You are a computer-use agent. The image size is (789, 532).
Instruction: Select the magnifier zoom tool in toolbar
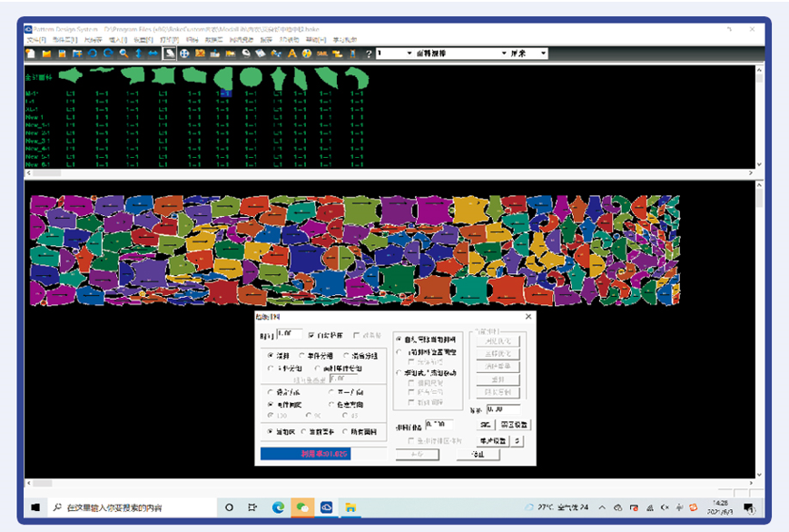click(123, 54)
